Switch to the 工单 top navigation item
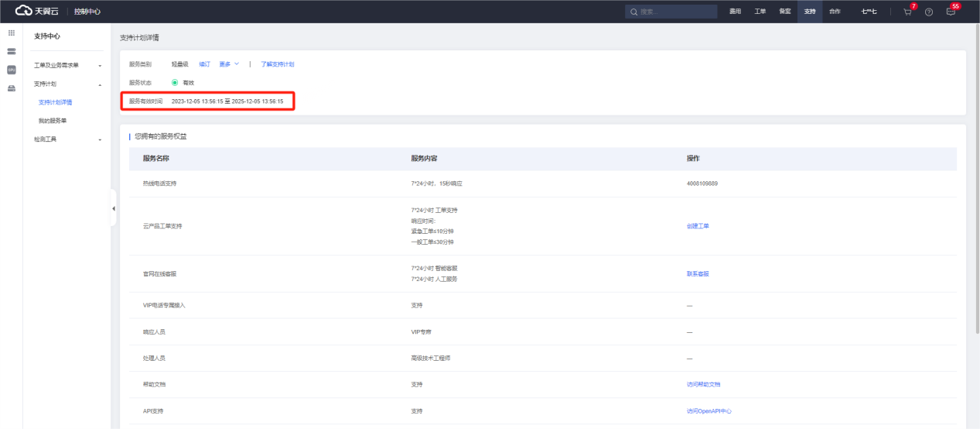The image size is (980, 429). click(x=760, y=12)
